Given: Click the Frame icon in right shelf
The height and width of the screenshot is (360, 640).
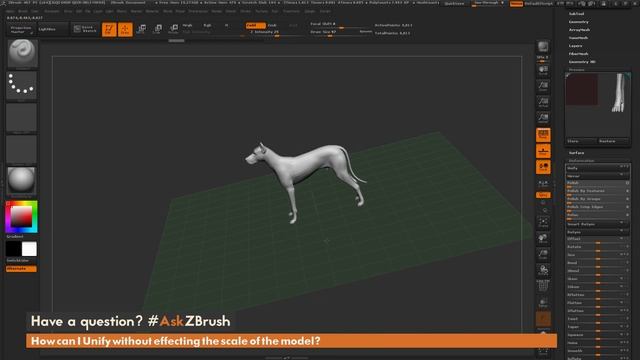Looking at the screenshot, I should [x=543, y=222].
